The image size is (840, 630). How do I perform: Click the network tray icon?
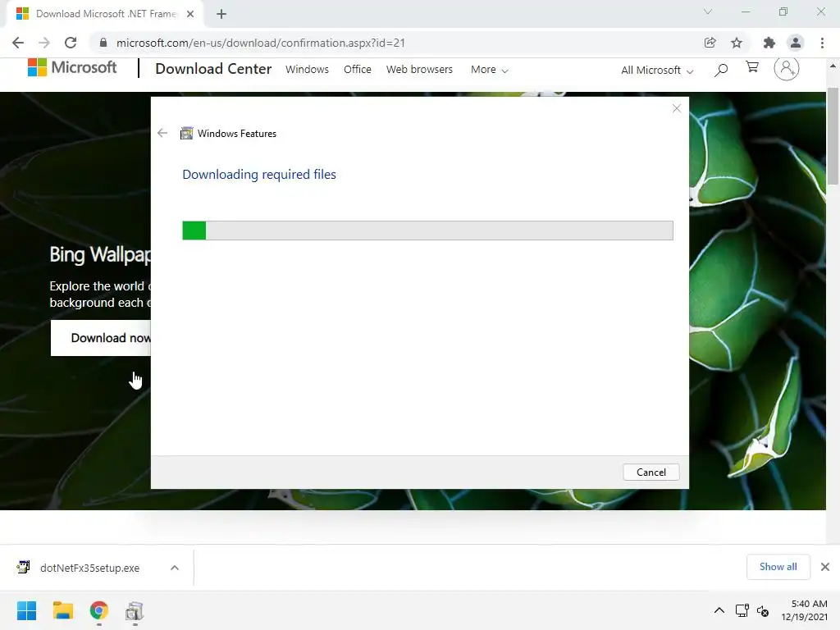point(742,610)
